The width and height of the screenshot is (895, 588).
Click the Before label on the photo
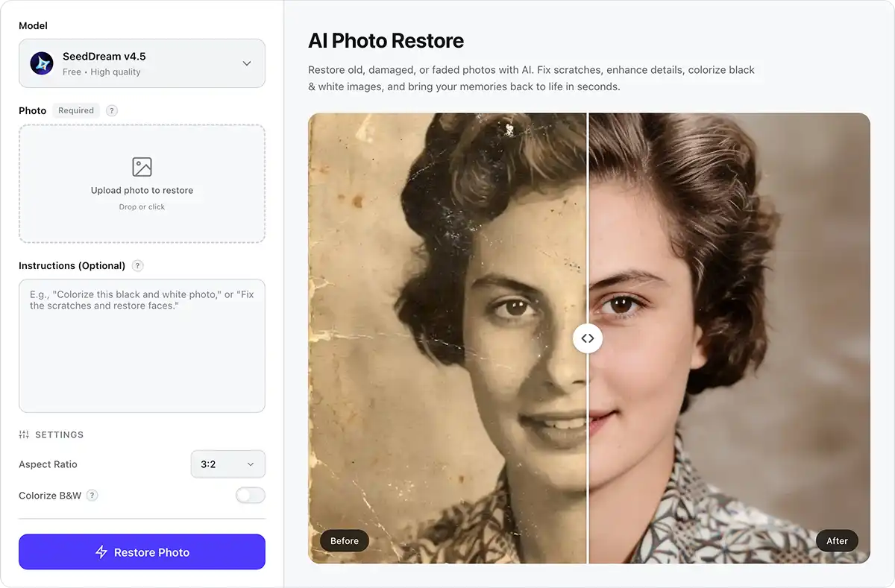click(344, 540)
